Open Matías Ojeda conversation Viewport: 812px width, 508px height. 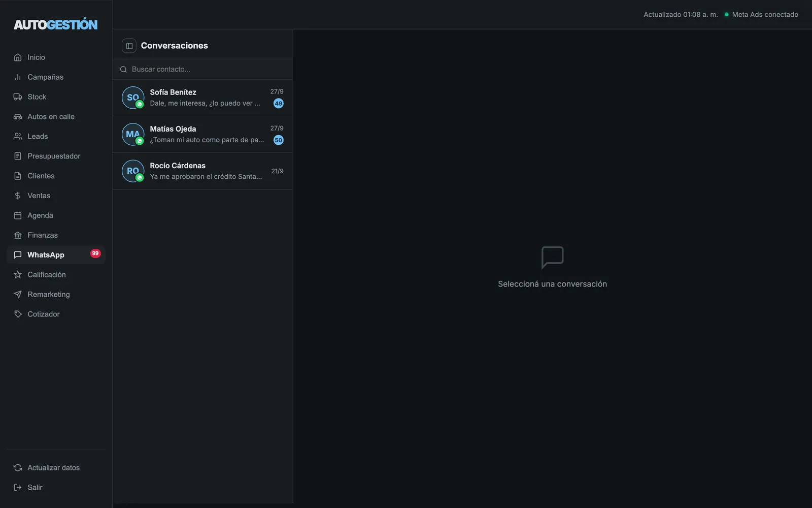(x=202, y=135)
